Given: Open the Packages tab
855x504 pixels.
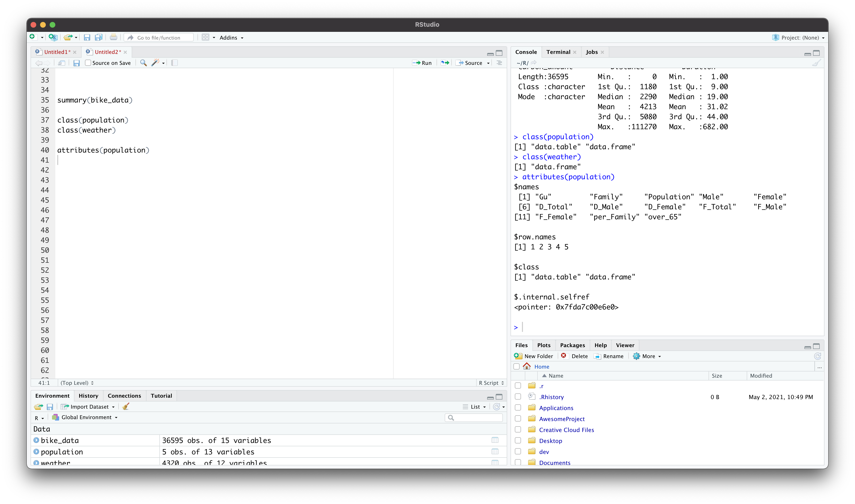Looking at the screenshot, I should click(572, 345).
